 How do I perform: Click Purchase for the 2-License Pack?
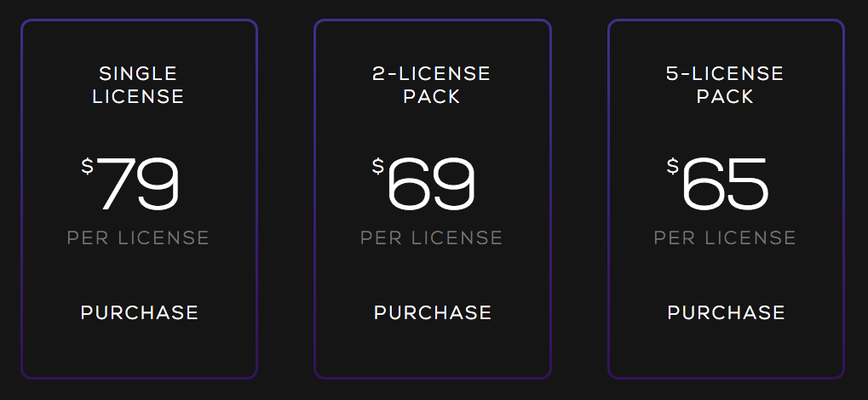click(433, 313)
